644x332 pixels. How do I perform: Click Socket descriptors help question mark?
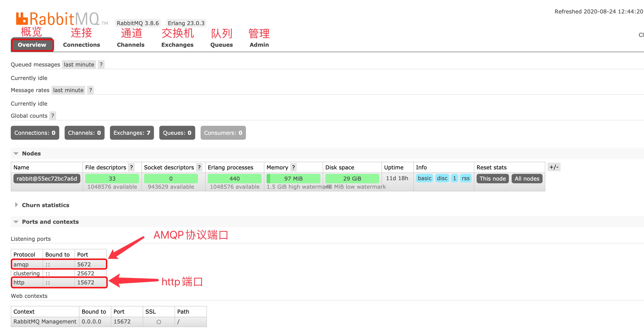(199, 167)
